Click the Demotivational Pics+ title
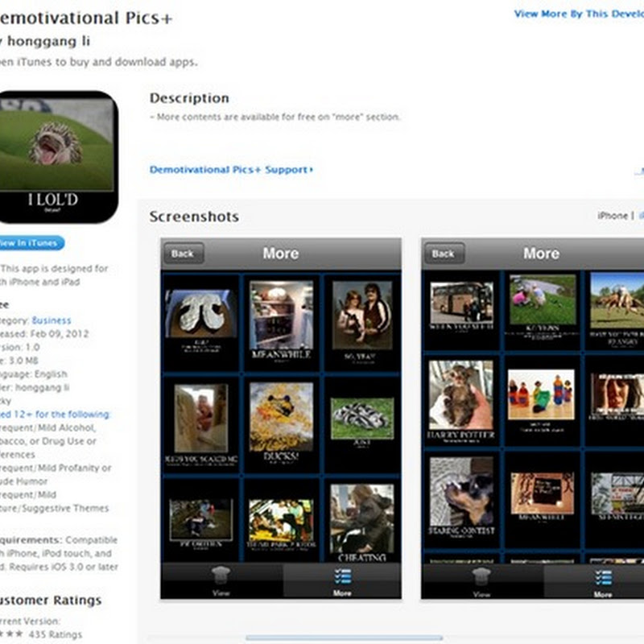644x644 pixels. (x=86, y=18)
